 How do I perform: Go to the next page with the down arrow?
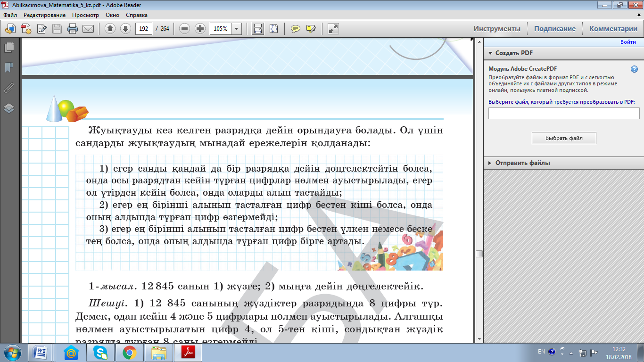(x=125, y=29)
